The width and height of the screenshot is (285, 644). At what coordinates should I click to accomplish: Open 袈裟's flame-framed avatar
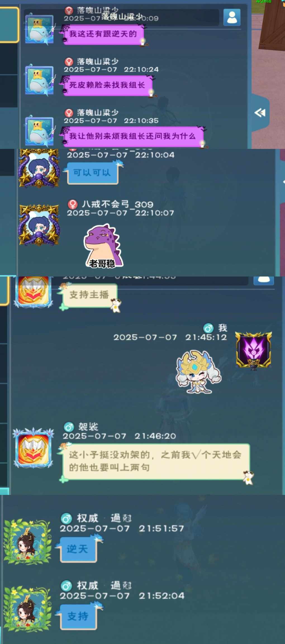(x=34, y=448)
